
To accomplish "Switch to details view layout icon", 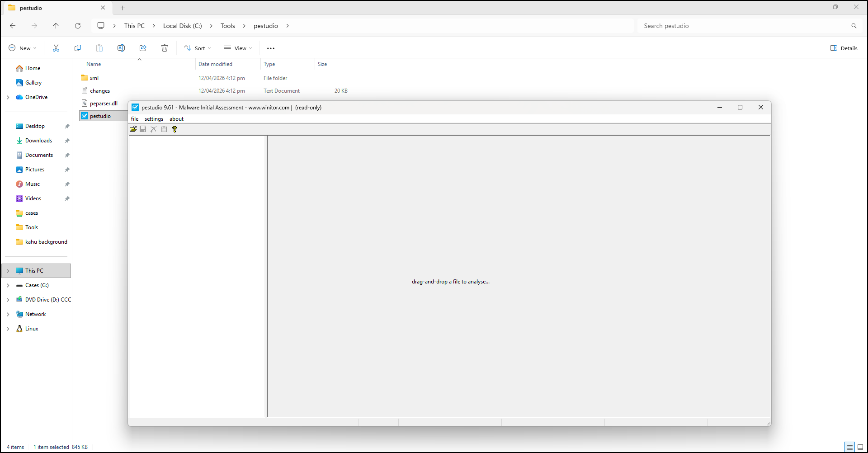I will click(850, 447).
